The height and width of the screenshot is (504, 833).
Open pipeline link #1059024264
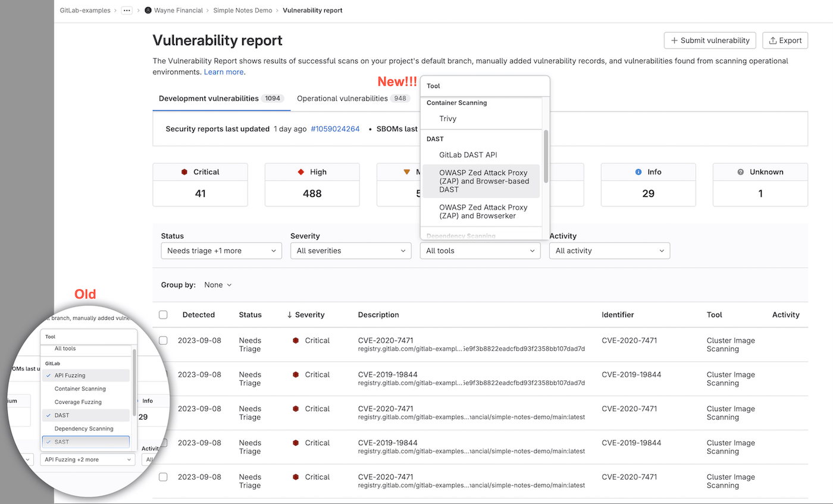335,129
